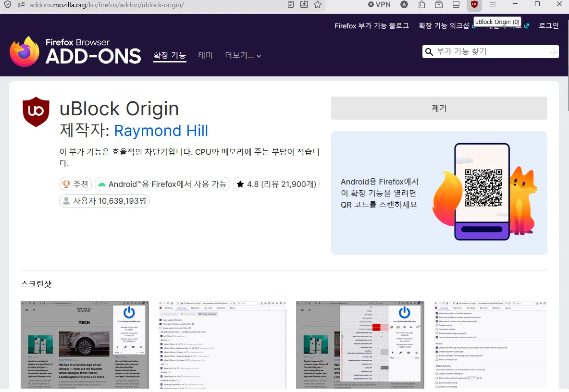Click the archive box toolbar icon
The image size is (569, 392).
pos(439,4)
